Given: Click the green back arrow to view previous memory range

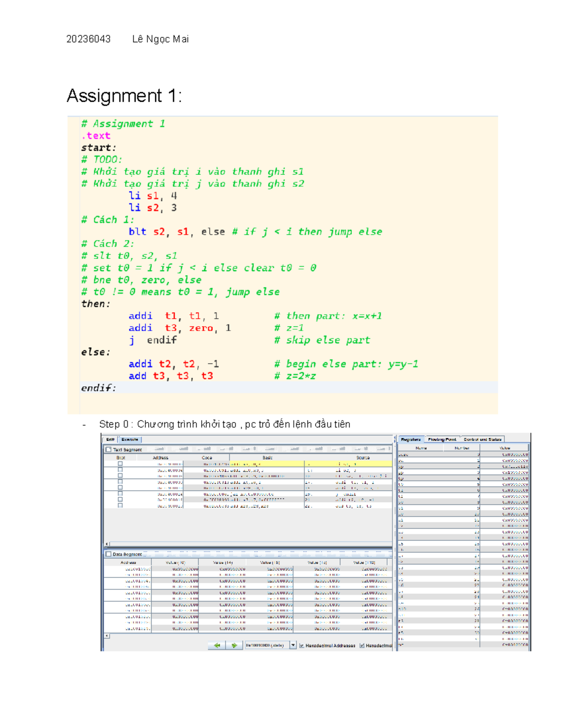Looking at the screenshot, I should click(217, 645).
